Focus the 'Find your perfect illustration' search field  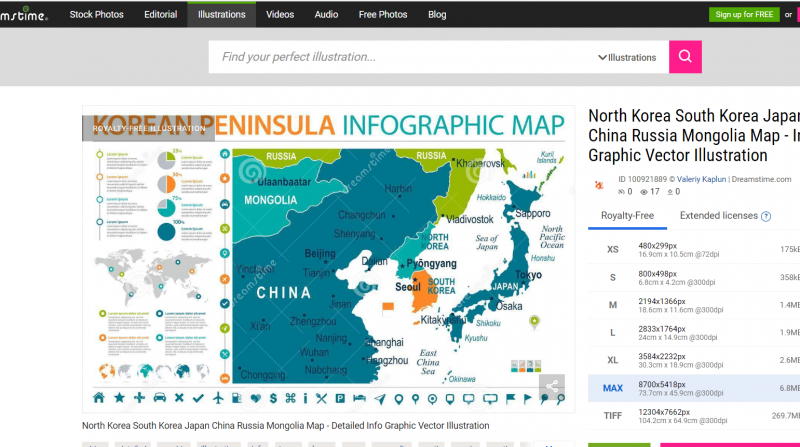[x=400, y=57]
